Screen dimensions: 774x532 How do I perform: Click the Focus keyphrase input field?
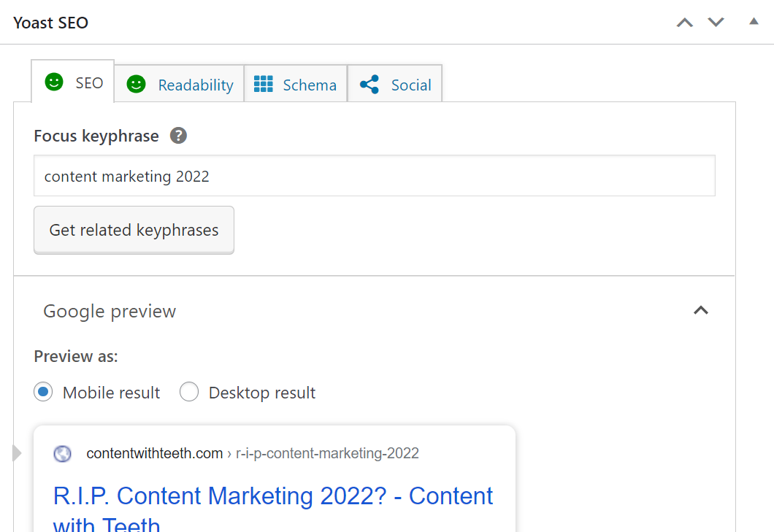pos(374,176)
